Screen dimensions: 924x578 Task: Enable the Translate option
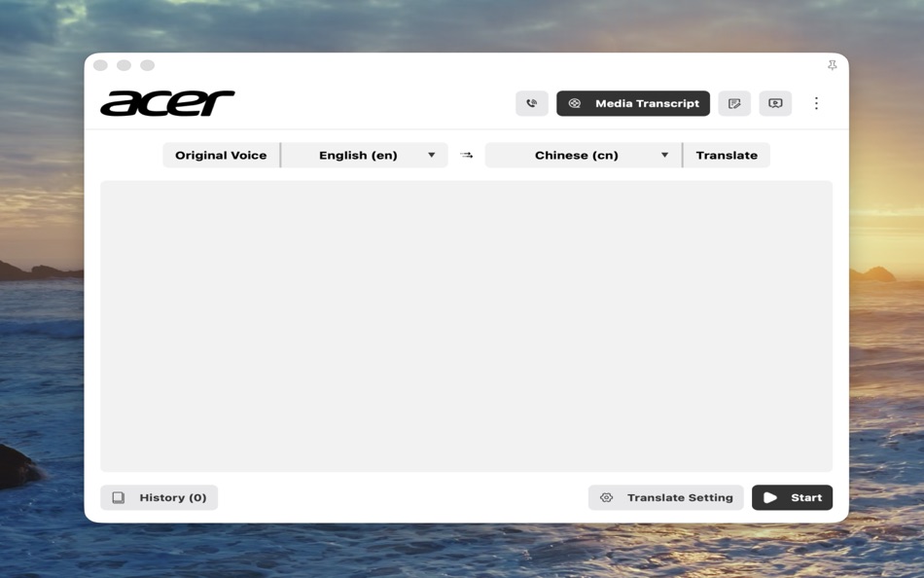pos(727,155)
